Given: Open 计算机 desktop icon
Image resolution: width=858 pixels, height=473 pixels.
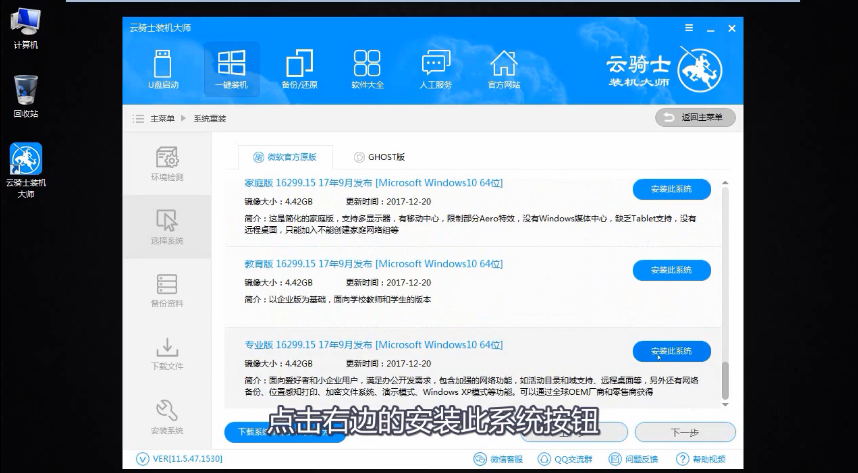Looking at the screenshot, I should click(26, 28).
